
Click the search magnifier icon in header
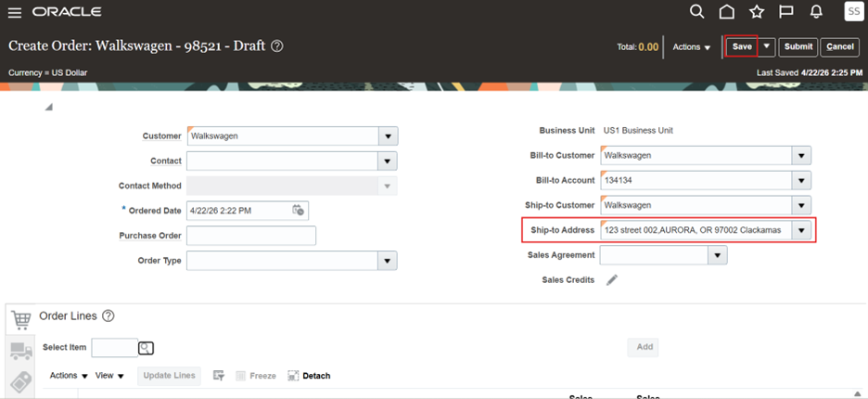(x=697, y=12)
